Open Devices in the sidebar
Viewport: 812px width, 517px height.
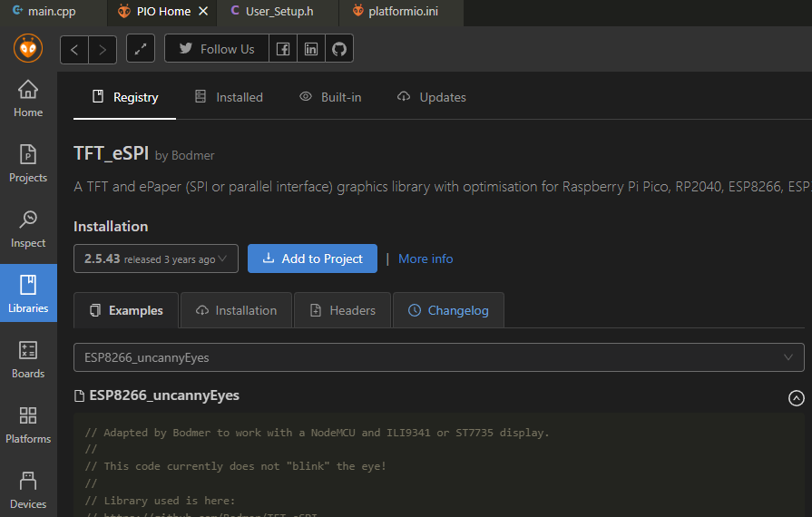pyautogui.click(x=28, y=490)
